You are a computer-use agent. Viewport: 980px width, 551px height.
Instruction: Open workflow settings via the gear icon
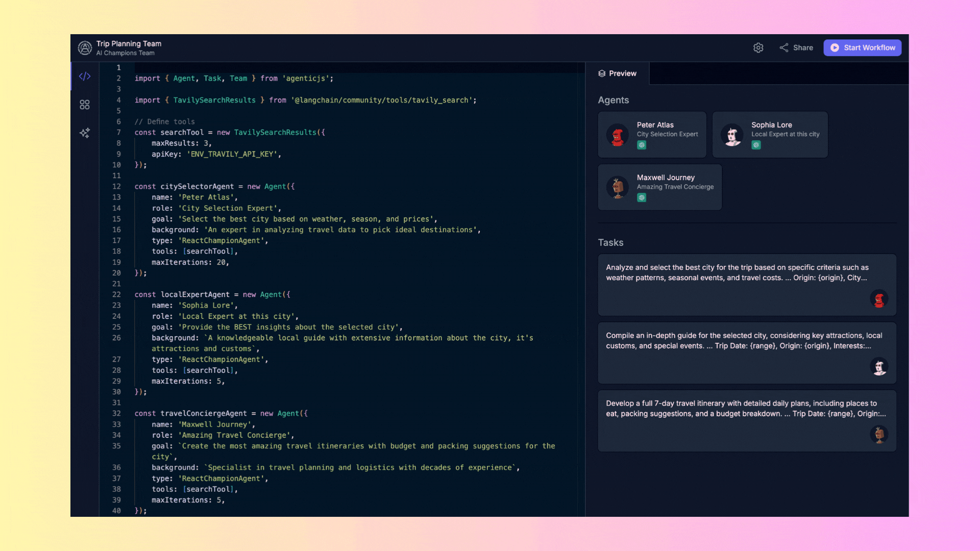pyautogui.click(x=758, y=47)
